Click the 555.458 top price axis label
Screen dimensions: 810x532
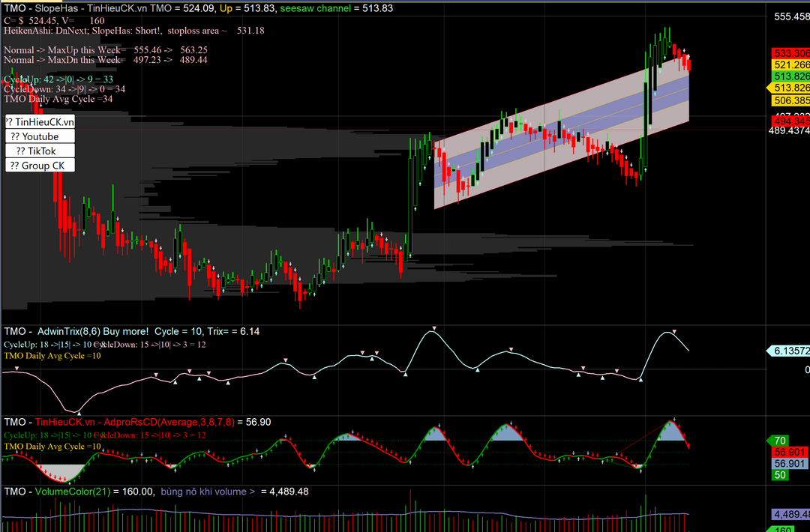(791, 16)
